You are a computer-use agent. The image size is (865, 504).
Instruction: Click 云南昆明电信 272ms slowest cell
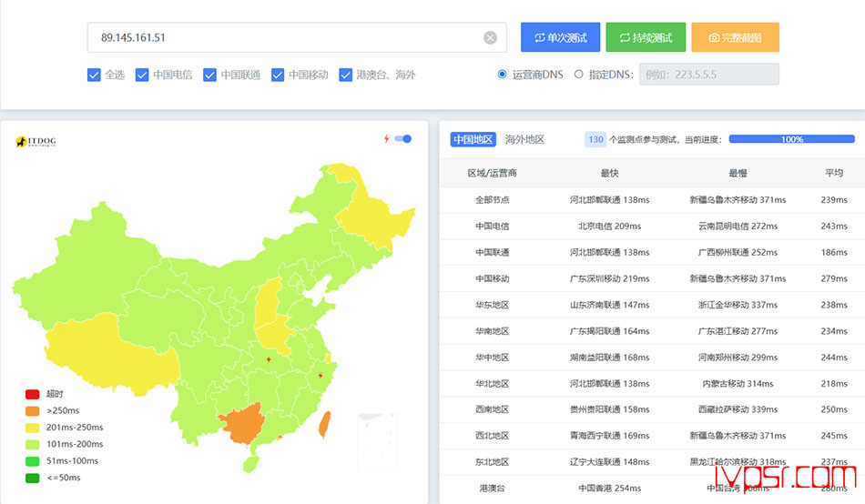(738, 227)
